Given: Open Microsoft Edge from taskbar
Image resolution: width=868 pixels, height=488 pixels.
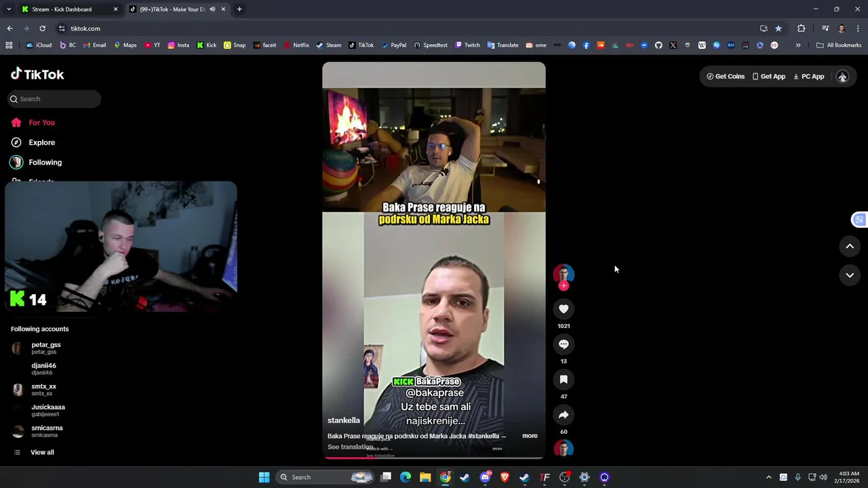Looking at the screenshot, I should click(406, 477).
